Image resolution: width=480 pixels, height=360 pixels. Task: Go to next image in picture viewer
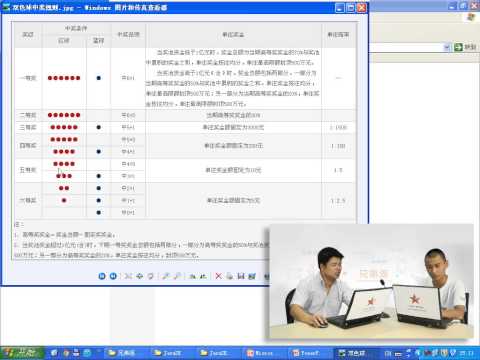[113, 276]
